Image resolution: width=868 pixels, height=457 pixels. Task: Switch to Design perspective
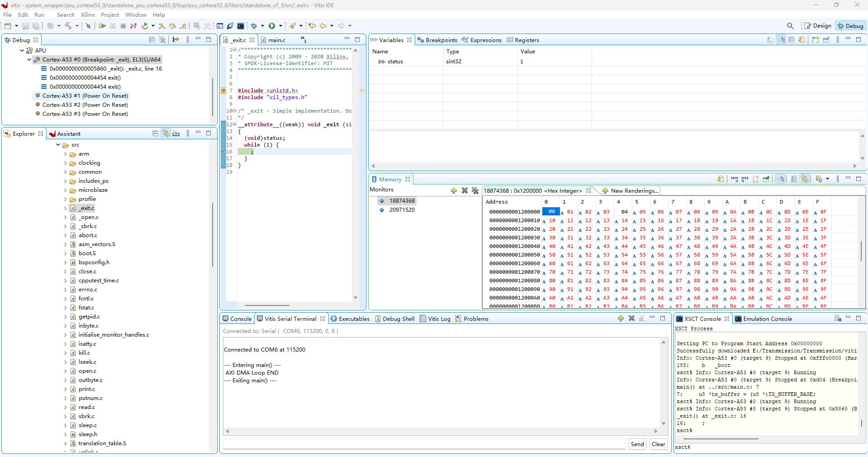pos(818,26)
